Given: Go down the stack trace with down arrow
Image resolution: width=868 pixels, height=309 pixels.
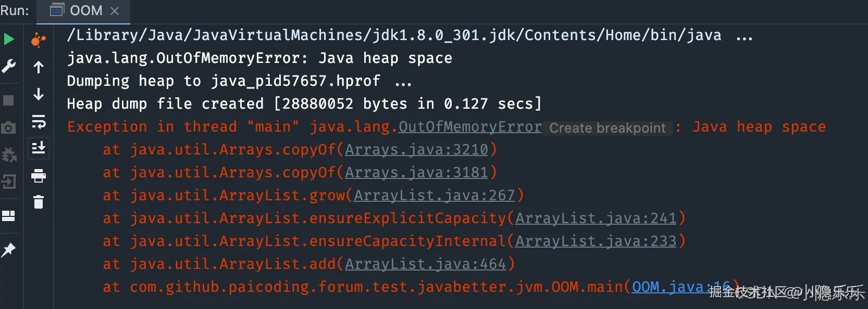Looking at the screenshot, I should pyautogui.click(x=39, y=94).
